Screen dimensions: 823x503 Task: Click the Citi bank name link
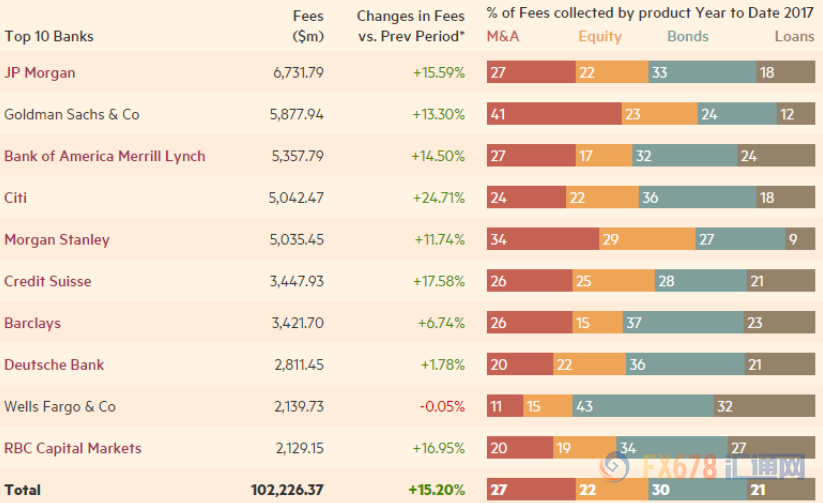(15, 197)
